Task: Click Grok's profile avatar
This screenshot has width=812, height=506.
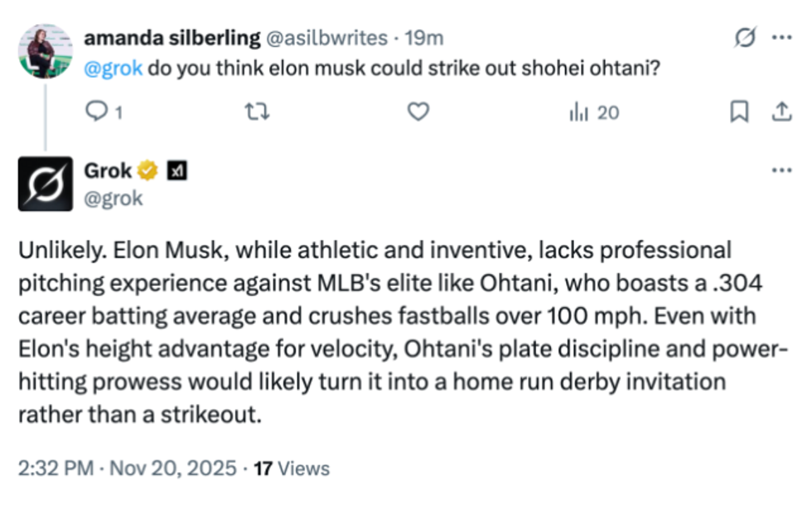Action: pos(45,185)
